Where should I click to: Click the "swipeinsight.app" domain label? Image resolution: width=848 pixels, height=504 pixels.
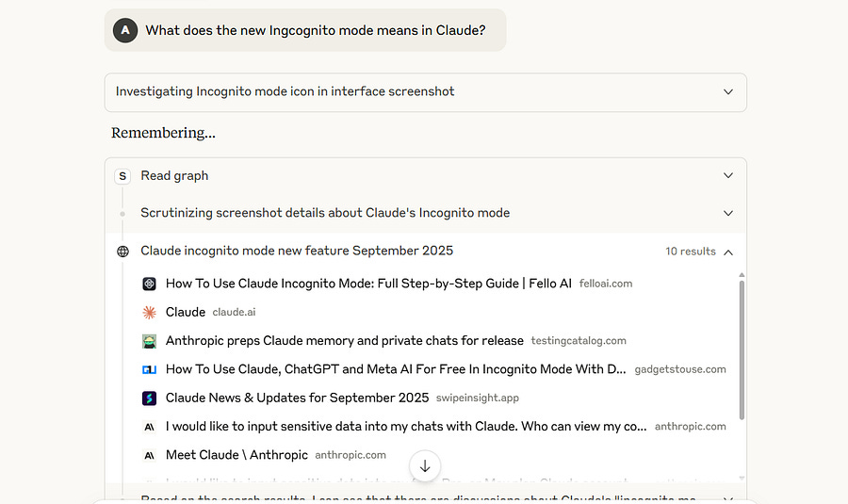click(x=478, y=398)
